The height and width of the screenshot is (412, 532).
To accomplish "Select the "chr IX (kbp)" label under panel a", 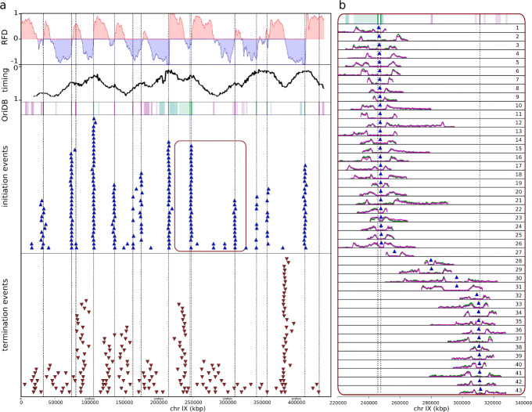I will [187, 408].
